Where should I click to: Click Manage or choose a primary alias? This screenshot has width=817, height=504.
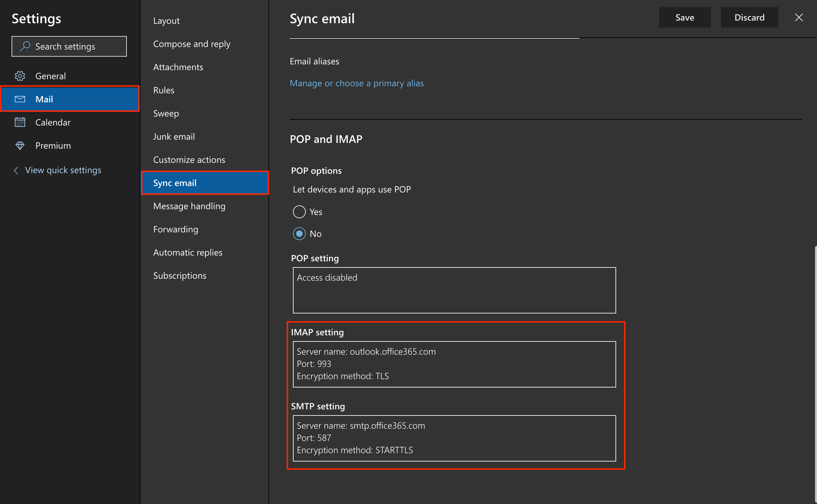tap(357, 83)
